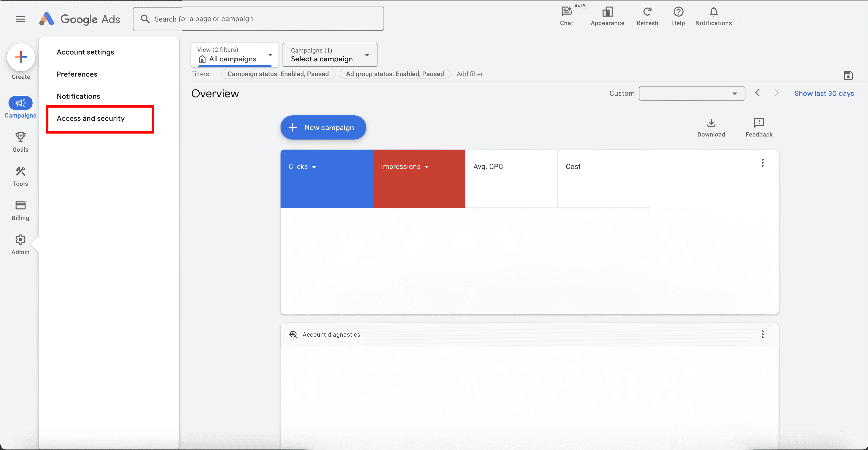Click the Refresh icon

coord(647,16)
